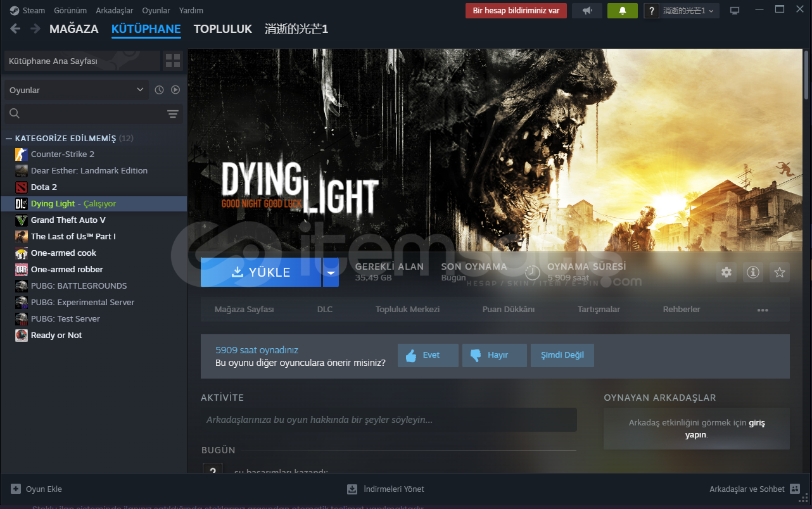The width and height of the screenshot is (812, 509).
Task: Open the Görünüm menu
Action: pos(70,11)
